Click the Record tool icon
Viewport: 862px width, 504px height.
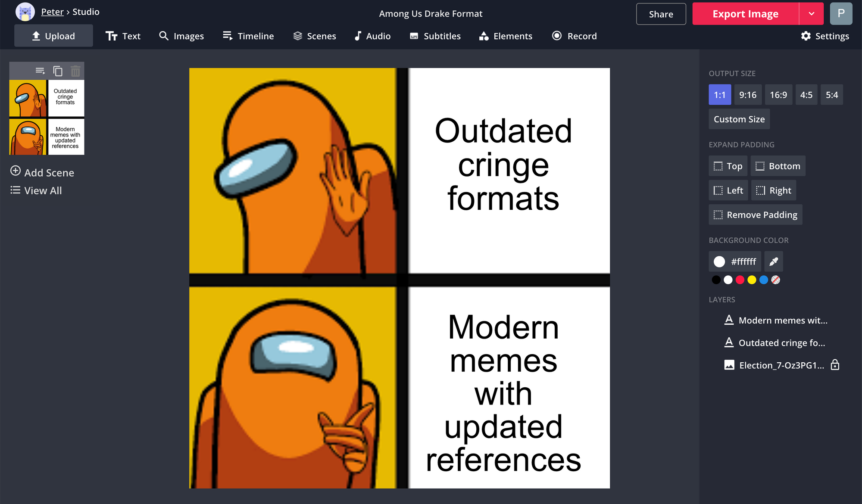tap(557, 36)
